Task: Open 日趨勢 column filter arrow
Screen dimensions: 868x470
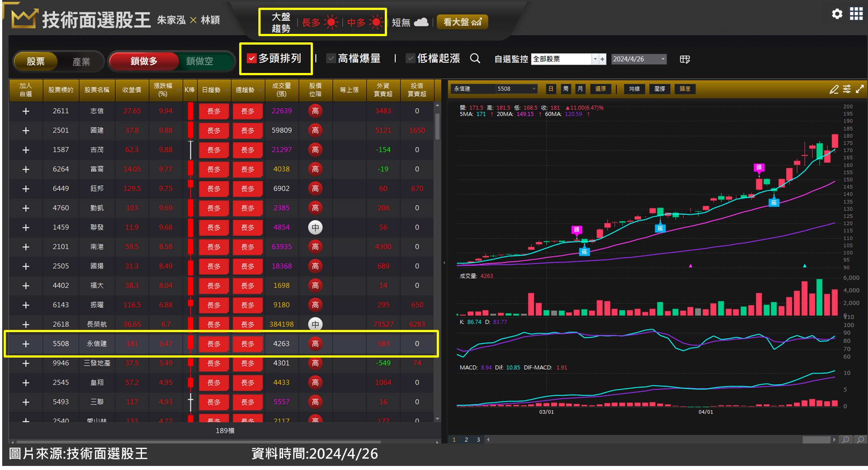Action: tap(226, 90)
